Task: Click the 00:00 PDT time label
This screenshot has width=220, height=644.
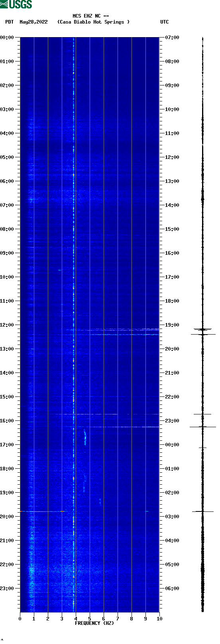Action: pyautogui.click(x=7, y=38)
